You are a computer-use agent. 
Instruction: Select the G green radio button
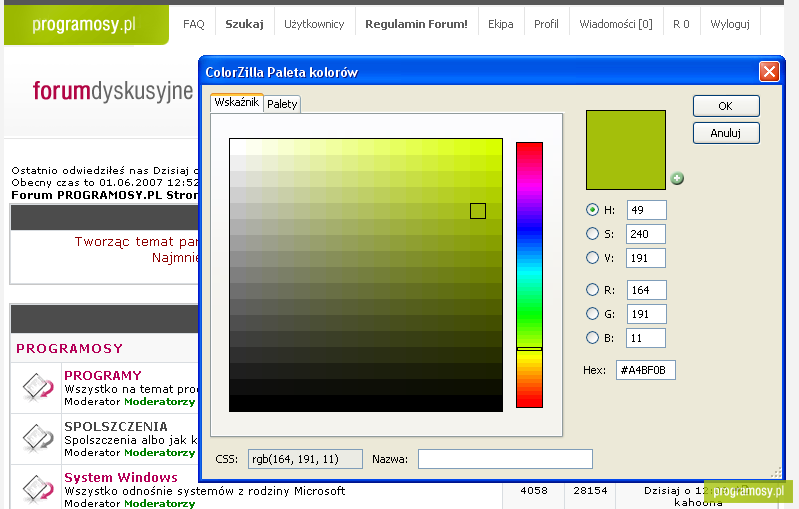click(x=592, y=313)
